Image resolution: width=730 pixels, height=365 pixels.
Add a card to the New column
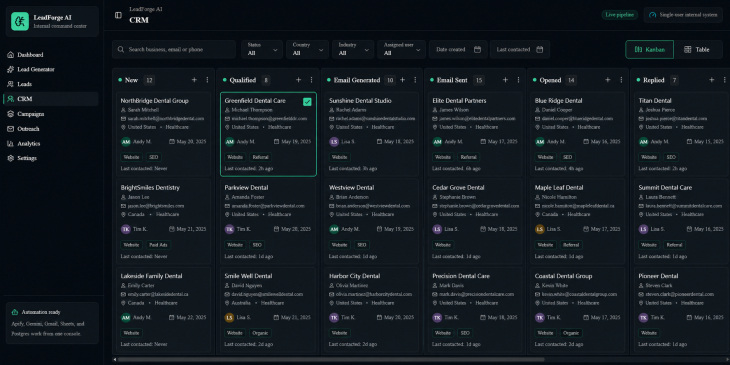[x=194, y=80]
